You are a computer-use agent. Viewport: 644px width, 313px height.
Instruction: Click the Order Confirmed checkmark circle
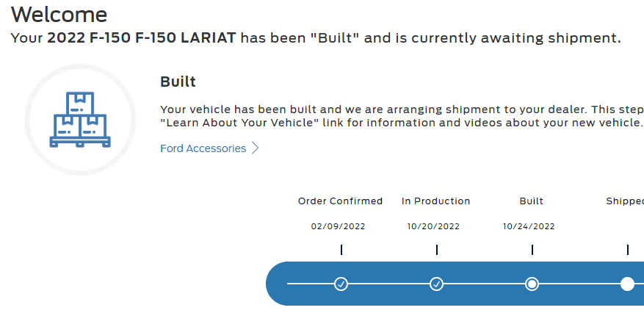click(341, 284)
